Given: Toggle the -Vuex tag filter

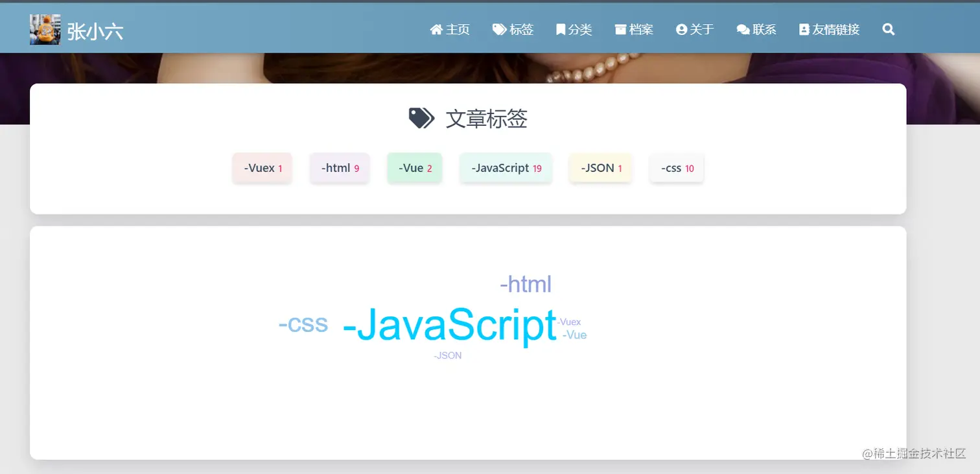Looking at the screenshot, I should tap(262, 167).
